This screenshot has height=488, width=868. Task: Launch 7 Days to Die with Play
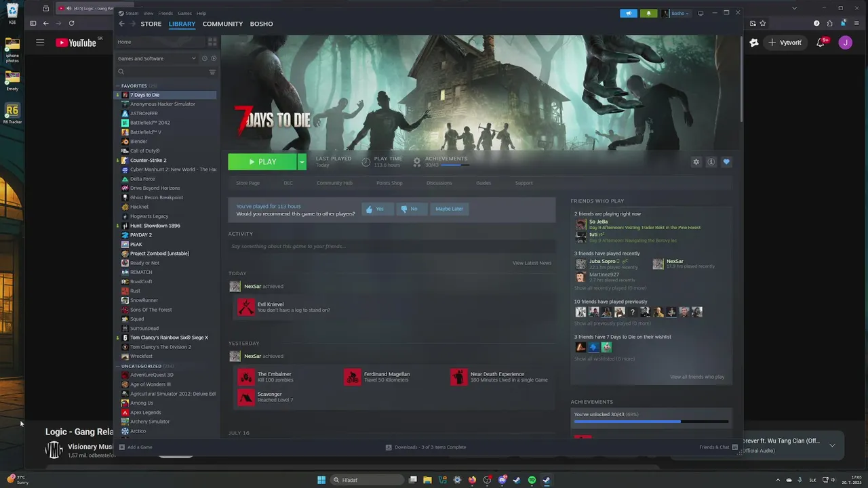tap(262, 162)
